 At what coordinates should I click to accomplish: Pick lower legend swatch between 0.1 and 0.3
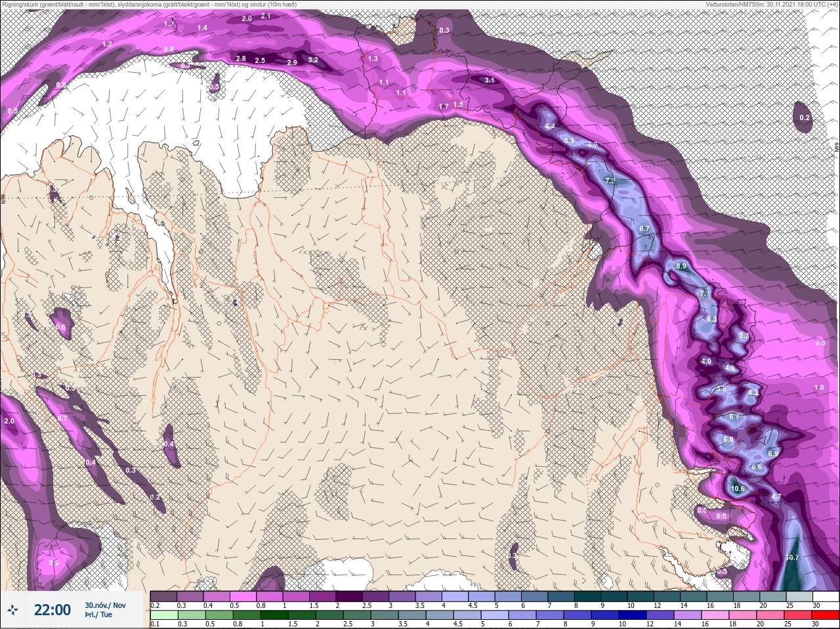(x=163, y=615)
